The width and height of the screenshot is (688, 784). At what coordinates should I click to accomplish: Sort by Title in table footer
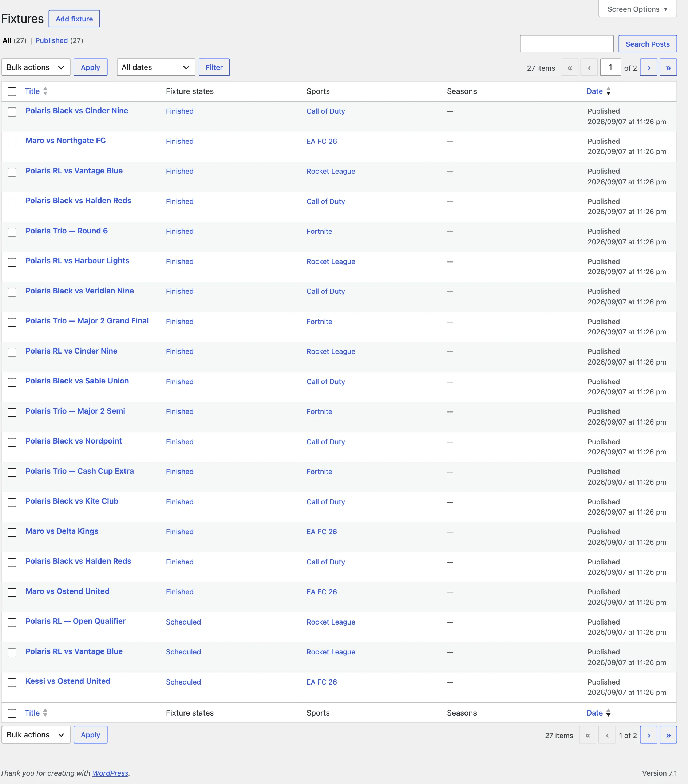tap(36, 713)
